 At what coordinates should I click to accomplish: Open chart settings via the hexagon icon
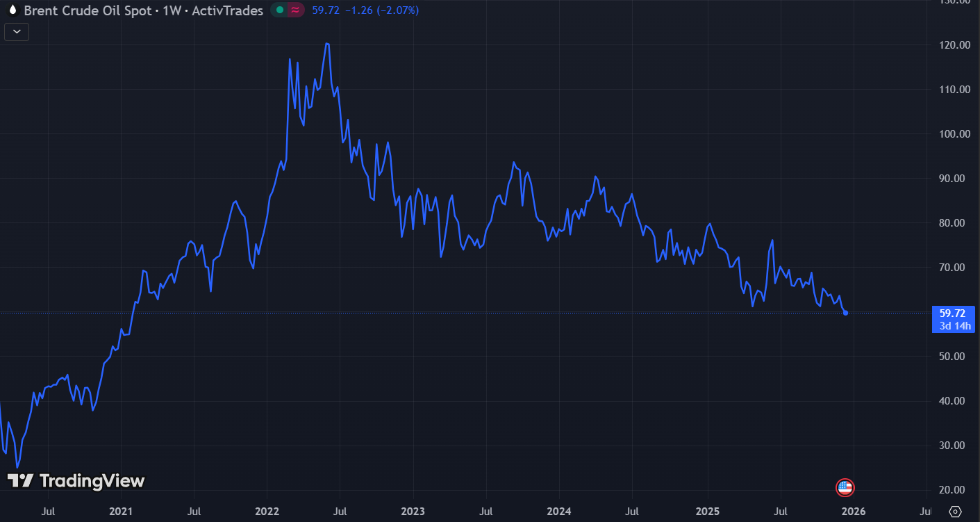pos(955,512)
